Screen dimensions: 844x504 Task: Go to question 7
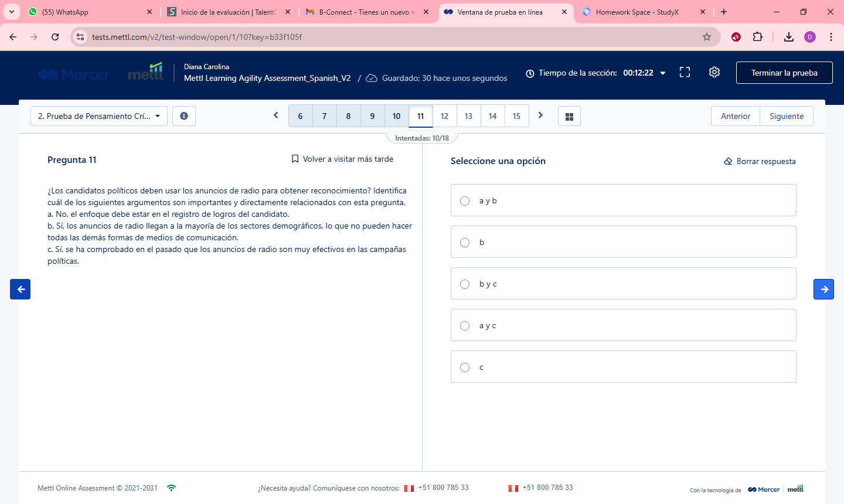point(324,116)
